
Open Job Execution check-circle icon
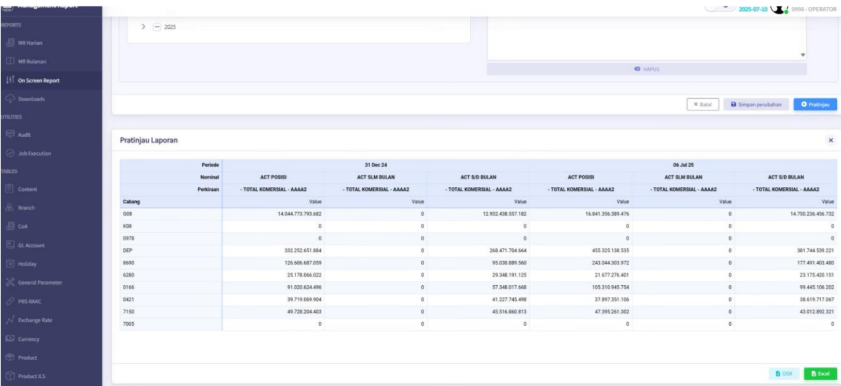10,153
